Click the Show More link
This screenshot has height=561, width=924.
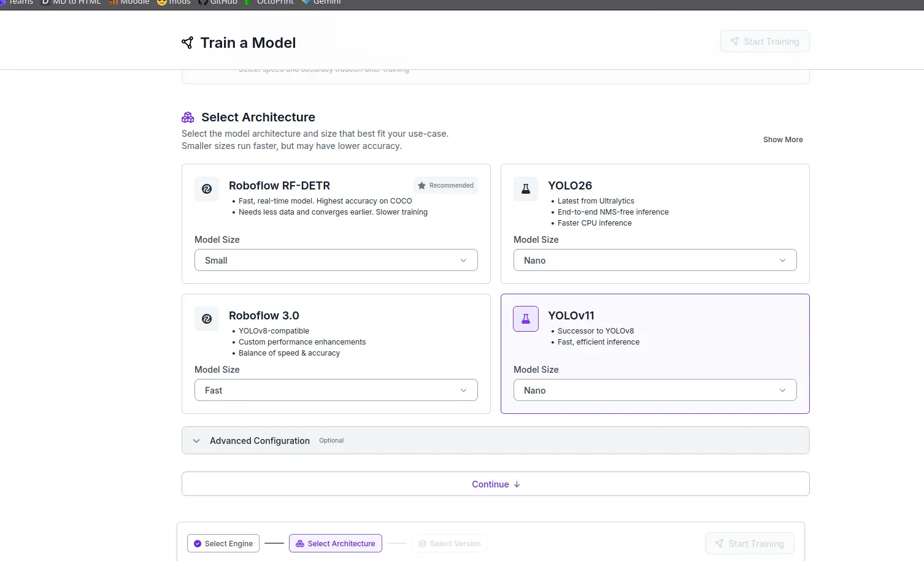point(783,140)
